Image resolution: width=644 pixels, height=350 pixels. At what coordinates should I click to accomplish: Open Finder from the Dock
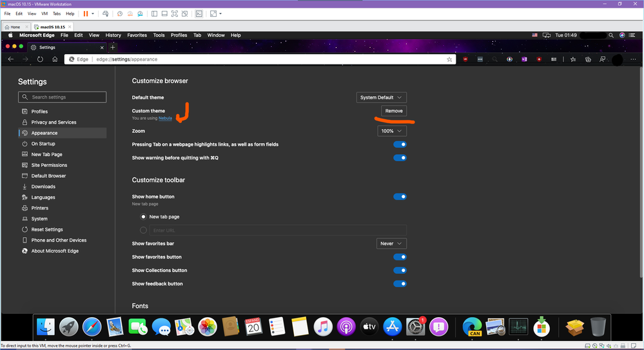pyautogui.click(x=46, y=327)
